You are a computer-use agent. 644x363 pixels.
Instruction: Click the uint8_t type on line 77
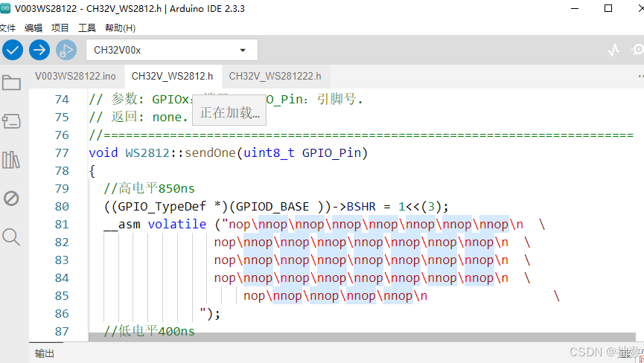[269, 153]
